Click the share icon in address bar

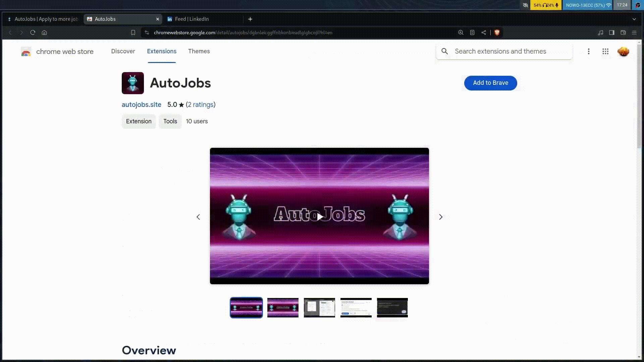tap(484, 33)
